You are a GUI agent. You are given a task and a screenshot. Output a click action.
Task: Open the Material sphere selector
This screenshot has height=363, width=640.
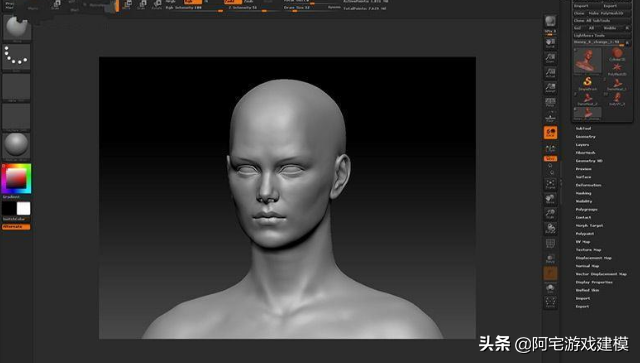(16, 146)
